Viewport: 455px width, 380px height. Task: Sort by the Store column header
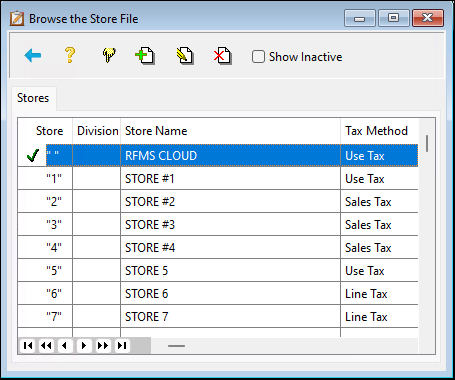click(x=45, y=131)
